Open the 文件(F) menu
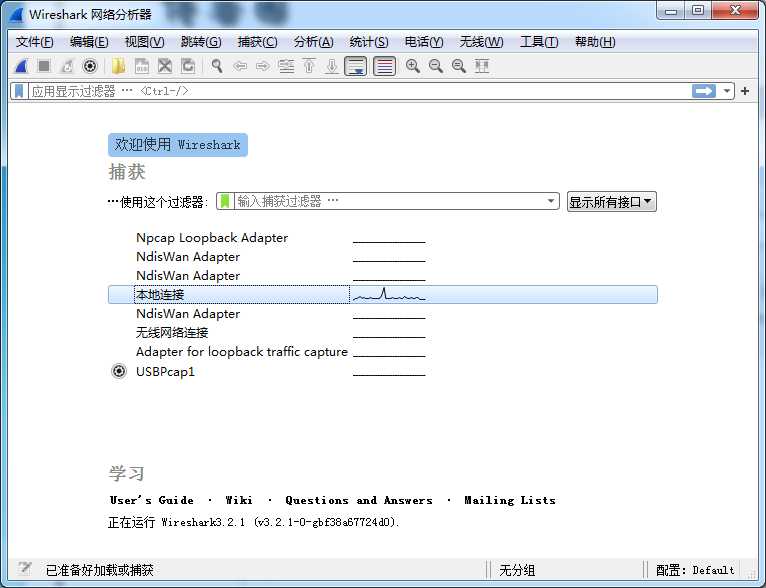766x588 pixels. (x=34, y=42)
